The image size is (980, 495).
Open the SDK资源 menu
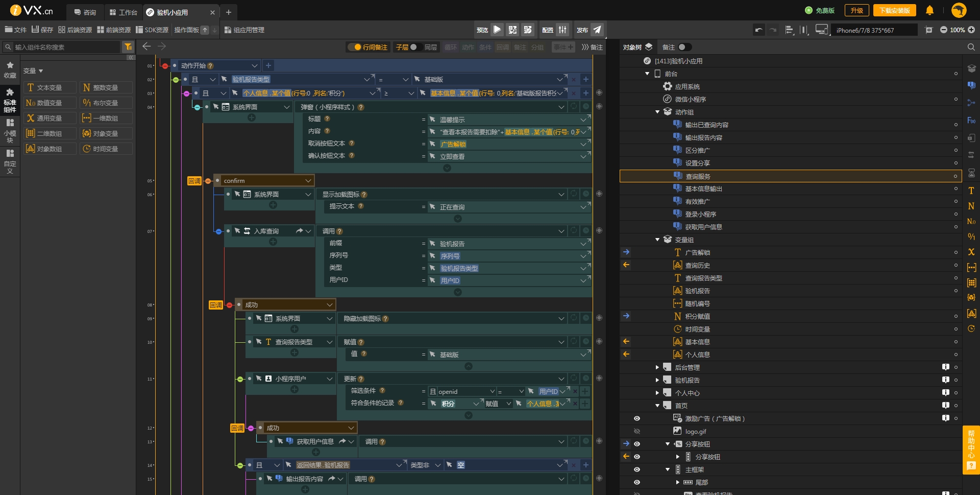[x=152, y=30]
